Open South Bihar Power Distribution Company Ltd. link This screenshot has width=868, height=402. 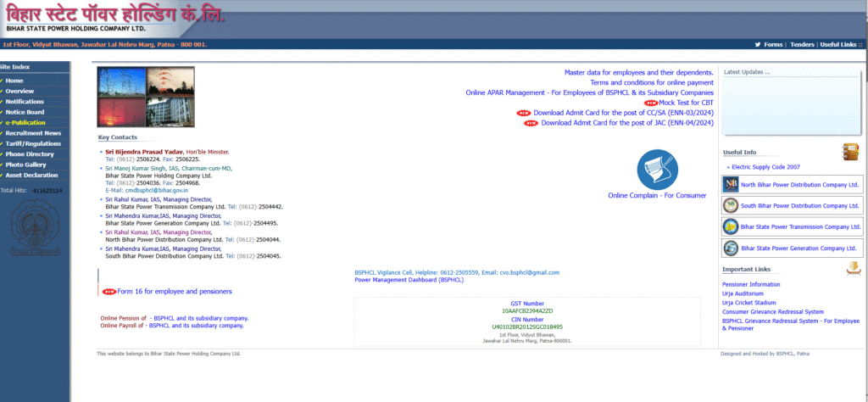[800, 206]
